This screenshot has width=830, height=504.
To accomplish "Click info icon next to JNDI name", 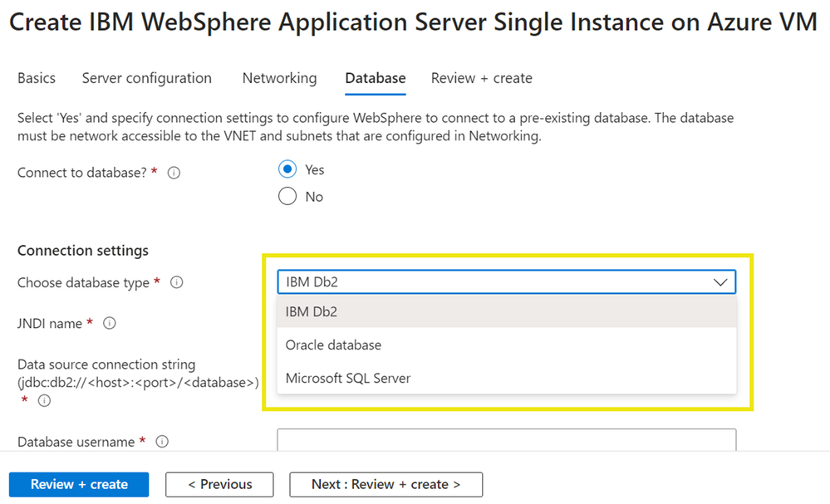I will (109, 324).
